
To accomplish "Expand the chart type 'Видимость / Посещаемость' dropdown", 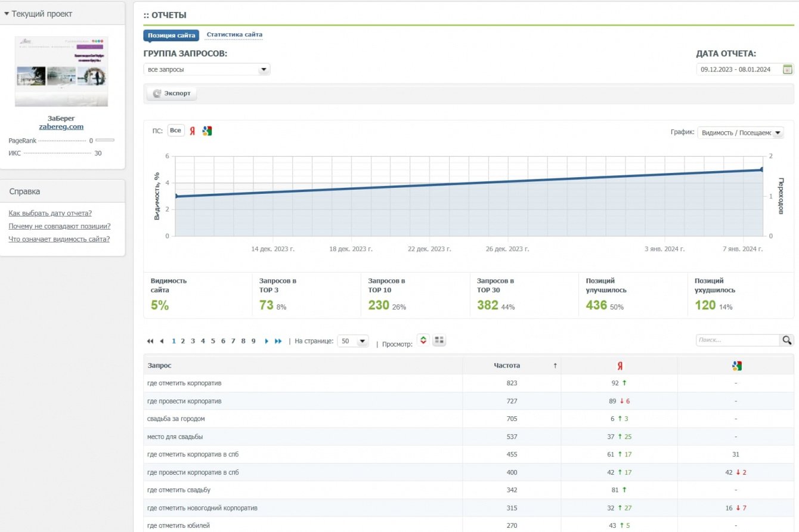I will tap(741, 132).
